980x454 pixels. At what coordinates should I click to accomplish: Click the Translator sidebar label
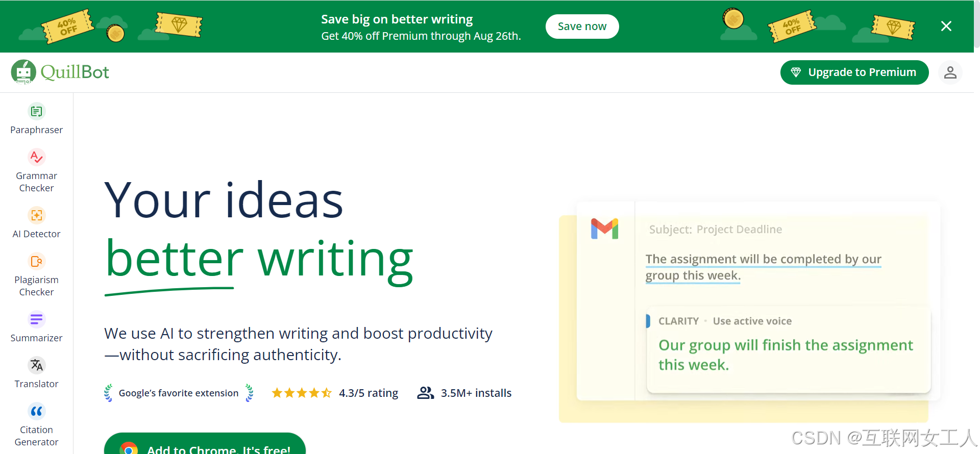pyautogui.click(x=36, y=384)
